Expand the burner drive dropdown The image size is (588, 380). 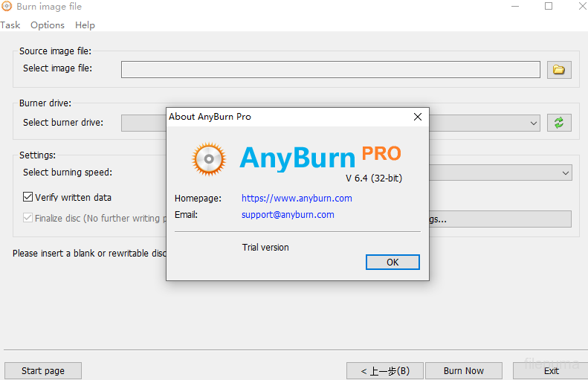(x=533, y=123)
